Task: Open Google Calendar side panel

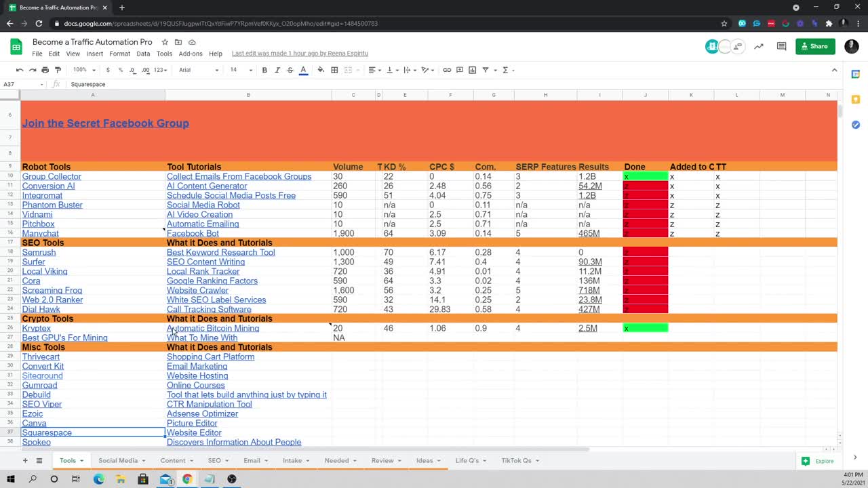Action: click(x=855, y=74)
